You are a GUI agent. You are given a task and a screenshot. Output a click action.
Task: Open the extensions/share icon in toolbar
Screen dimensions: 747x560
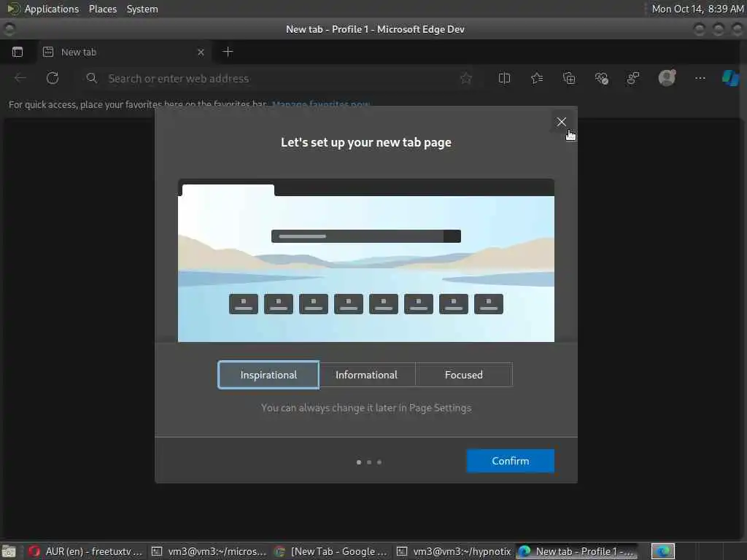[633, 78]
